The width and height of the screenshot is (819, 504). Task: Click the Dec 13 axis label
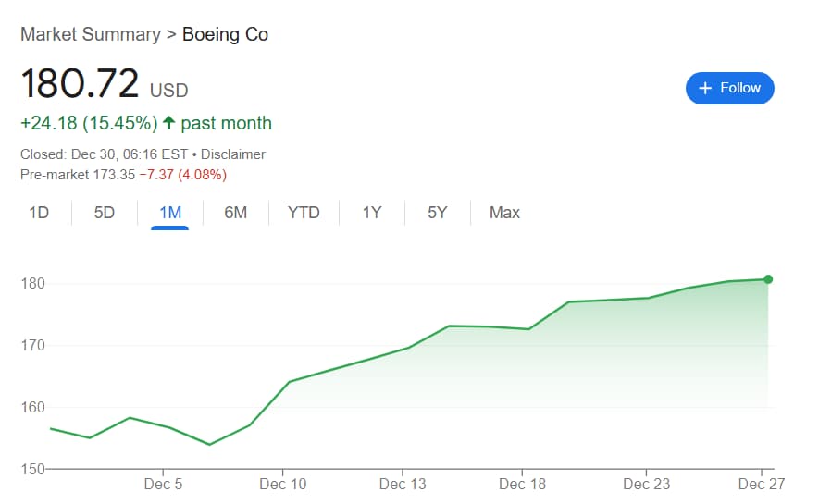[x=403, y=485]
